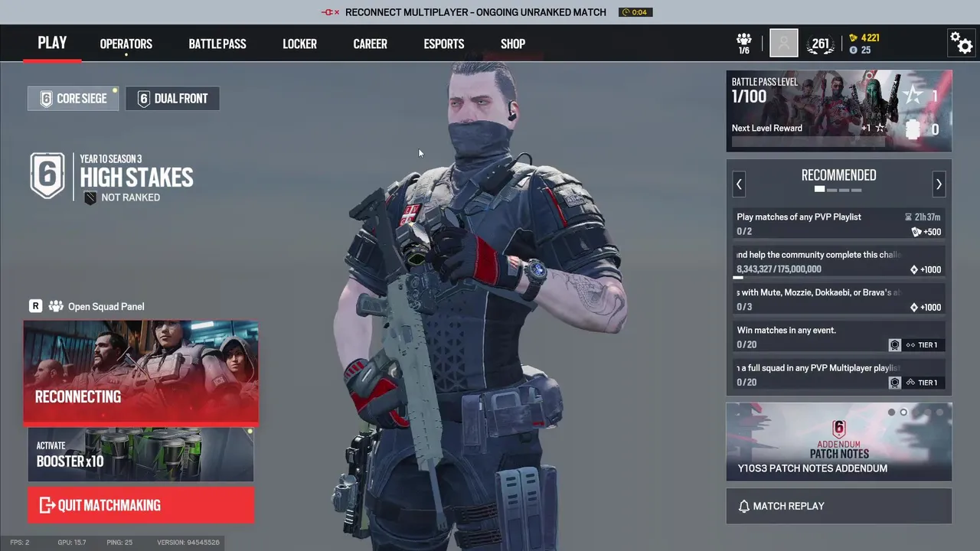Image resolution: width=980 pixels, height=551 pixels.
Task: Open full squad PVP Multiplayer playlist challenge
Action: click(839, 375)
